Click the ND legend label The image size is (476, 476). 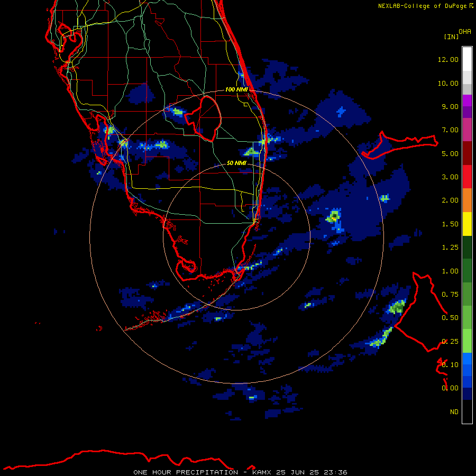point(454,412)
